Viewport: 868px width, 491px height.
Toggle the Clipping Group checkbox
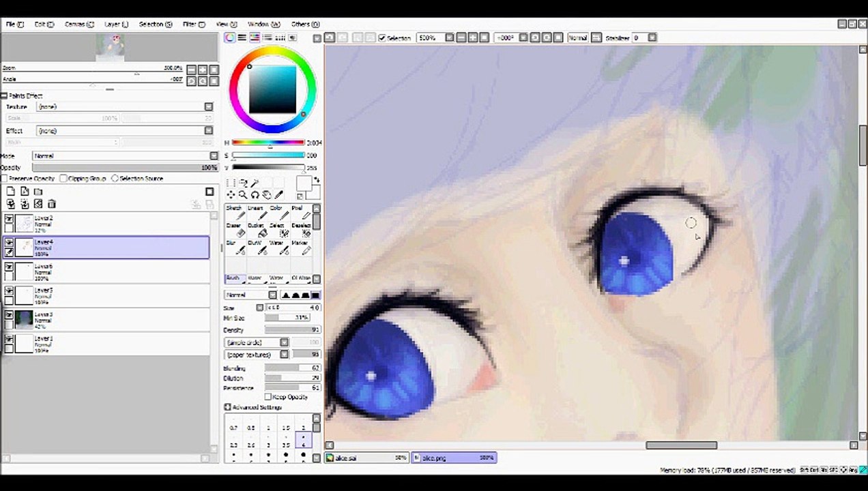pyautogui.click(x=63, y=178)
